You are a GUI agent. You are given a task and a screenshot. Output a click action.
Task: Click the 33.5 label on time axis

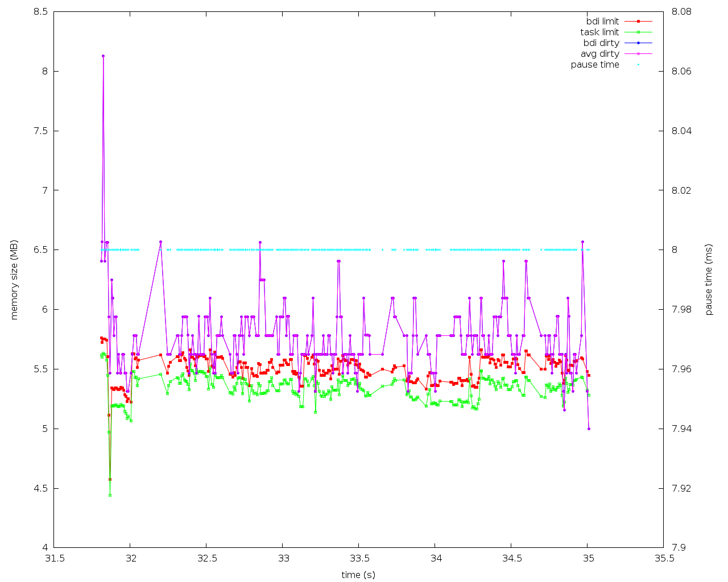(x=359, y=559)
